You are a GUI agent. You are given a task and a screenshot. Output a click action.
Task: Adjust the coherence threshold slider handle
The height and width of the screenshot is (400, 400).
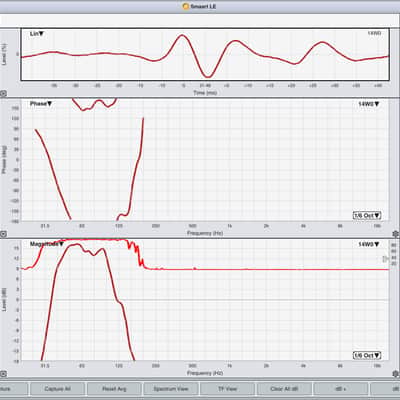coord(385,259)
